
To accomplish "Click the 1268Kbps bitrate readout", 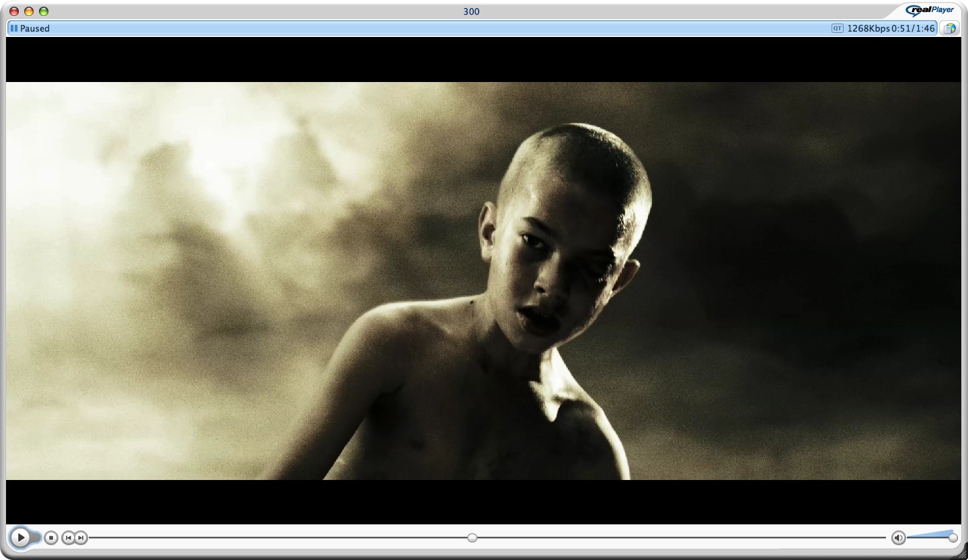I will coord(869,28).
